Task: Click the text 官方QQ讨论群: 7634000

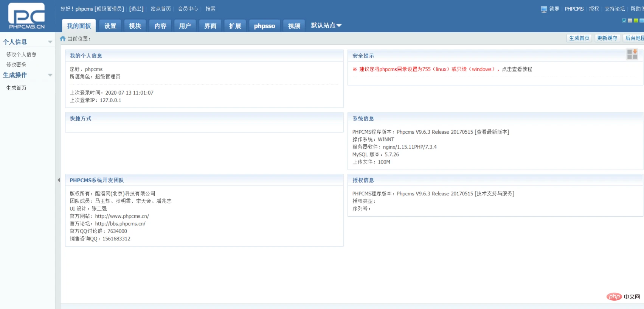Action: [98, 231]
